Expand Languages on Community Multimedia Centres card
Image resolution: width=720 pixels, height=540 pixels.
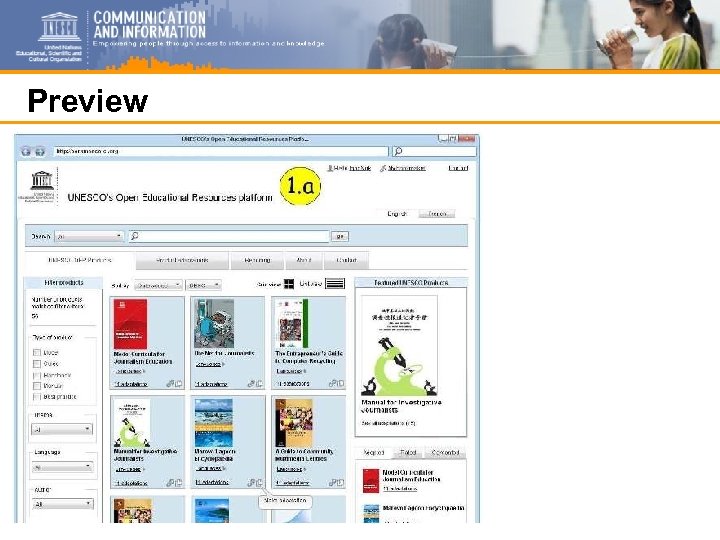click(x=291, y=469)
